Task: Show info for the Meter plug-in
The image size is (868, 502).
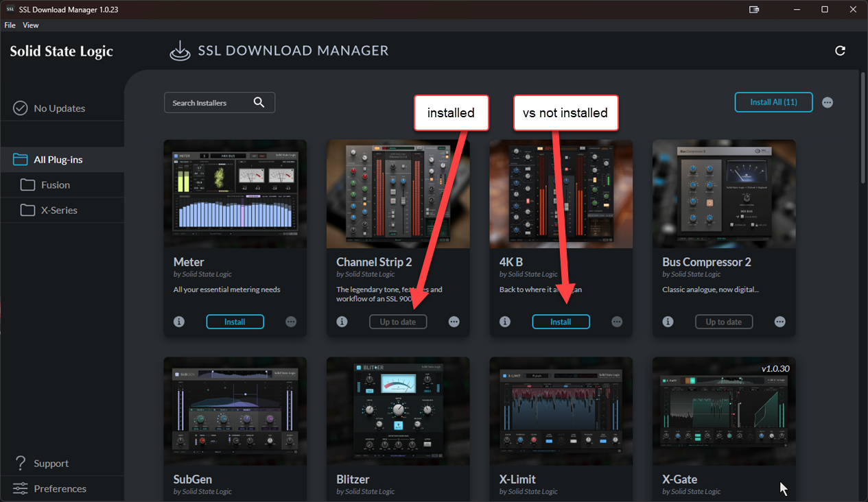Action: coord(179,322)
